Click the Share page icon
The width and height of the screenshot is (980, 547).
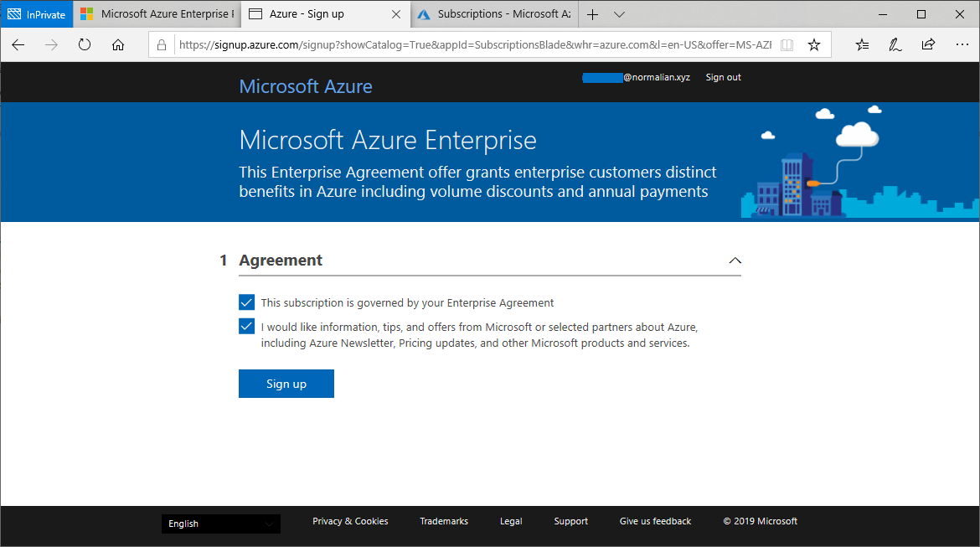click(928, 45)
